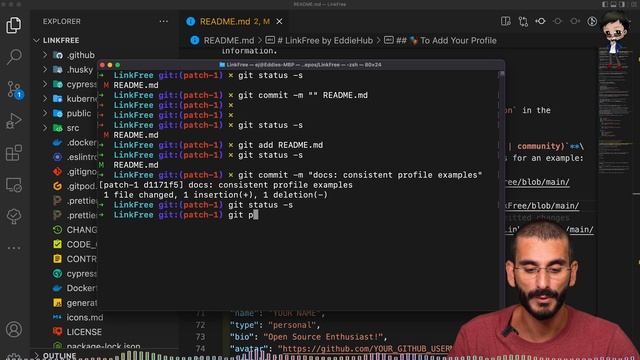Open the .gitignore file
Image resolution: width=640 pixels, height=360 pixels.
(81, 172)
